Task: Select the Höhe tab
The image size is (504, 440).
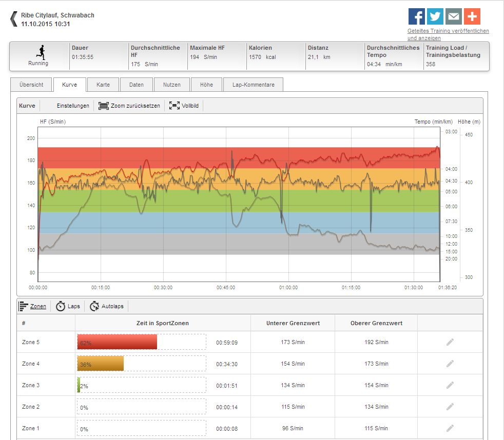Action: pyautogui.click(x=206, y=85)
